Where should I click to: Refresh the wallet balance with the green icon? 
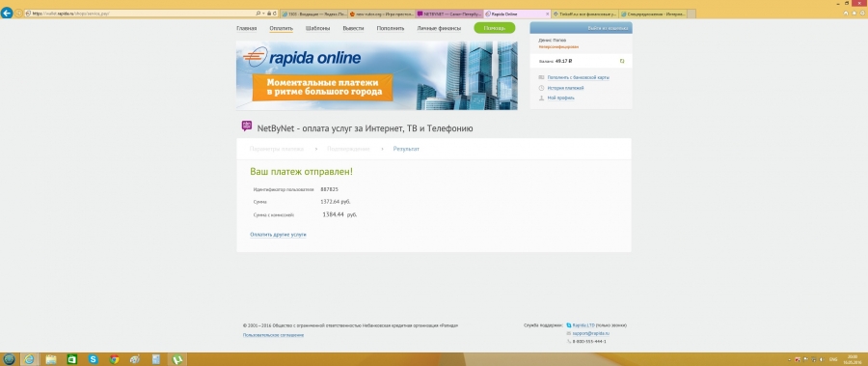[622, 61]
